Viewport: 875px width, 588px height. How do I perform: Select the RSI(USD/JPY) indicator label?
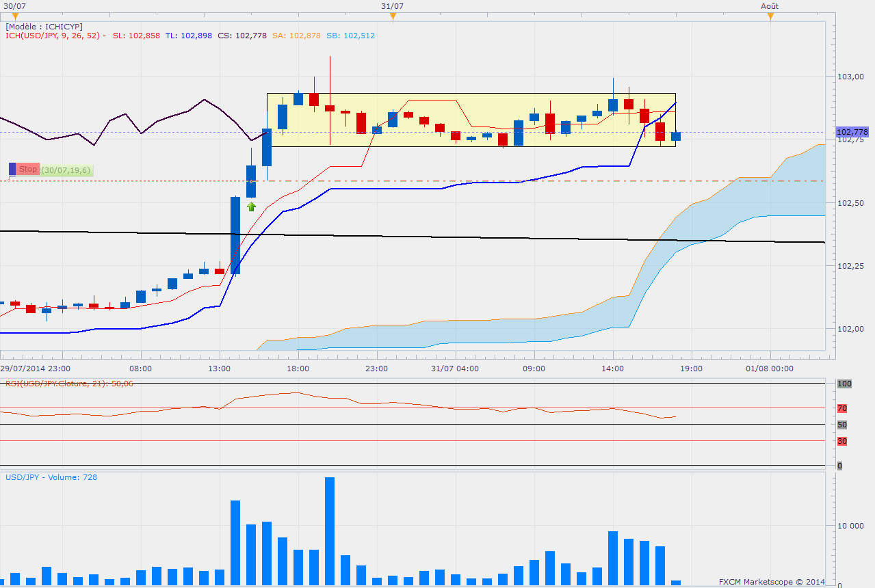(x=69, y=384)
